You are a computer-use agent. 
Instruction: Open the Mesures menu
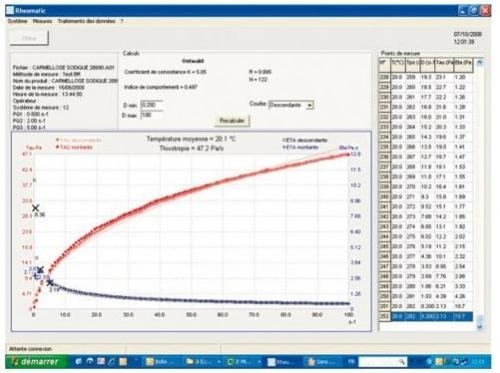click(x=42, y=21)
